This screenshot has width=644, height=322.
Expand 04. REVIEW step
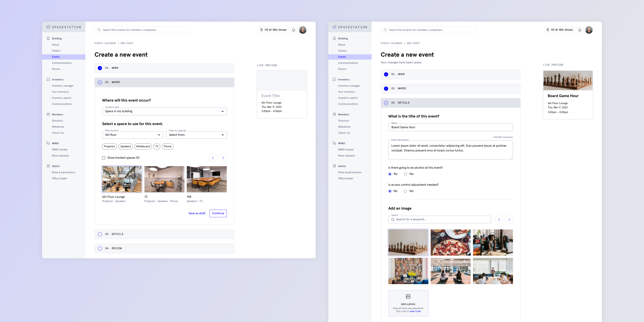coord(164,248)
